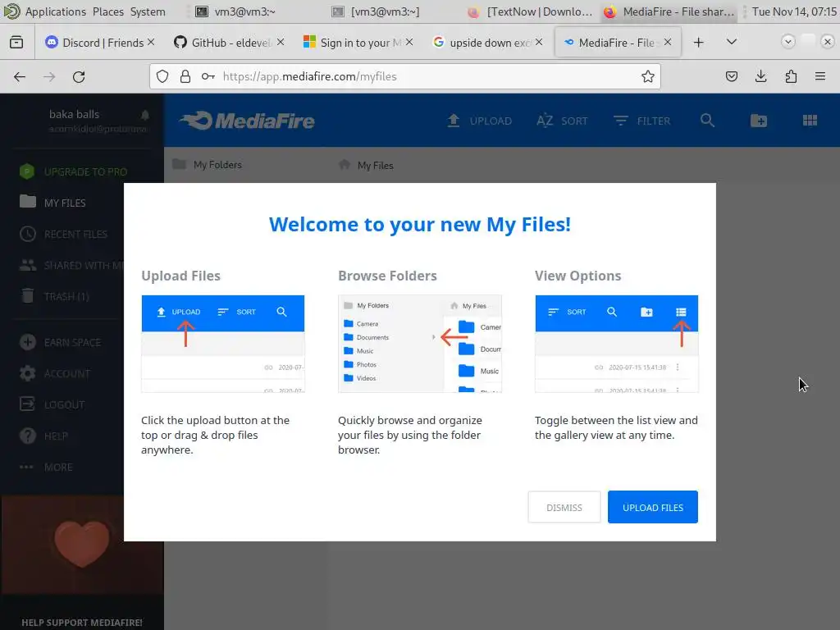The image size is (840, 630).
Task: Open Upload in MediaFire toolbar
Action: [x=479, y=121]
